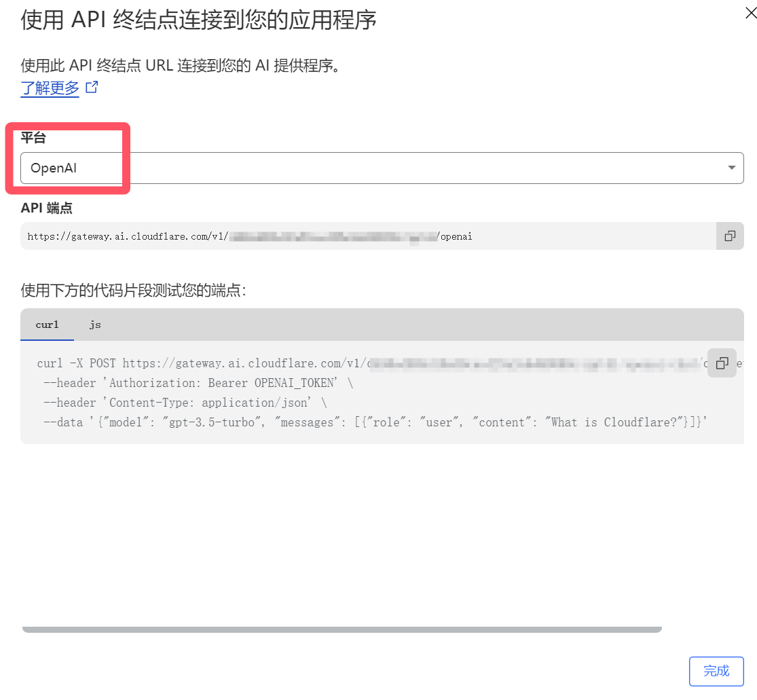Click the copy icon inside the code block
The width and height of the screenshot is (757, 700).
coord(722,364)
